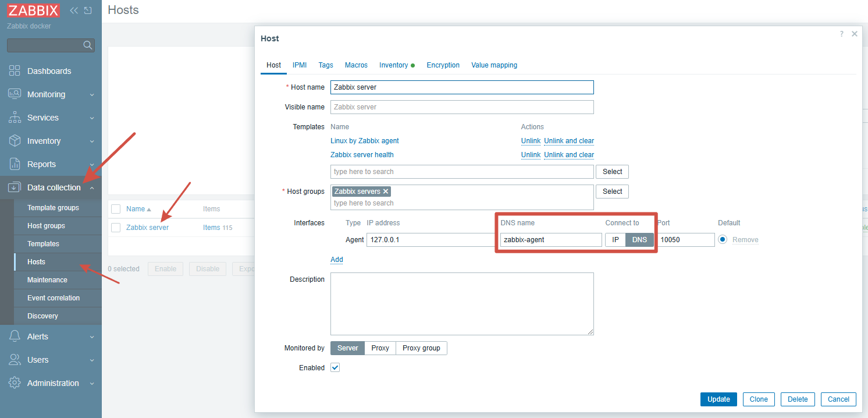
Task: Click the Delete button
Action: coord(798,399)
